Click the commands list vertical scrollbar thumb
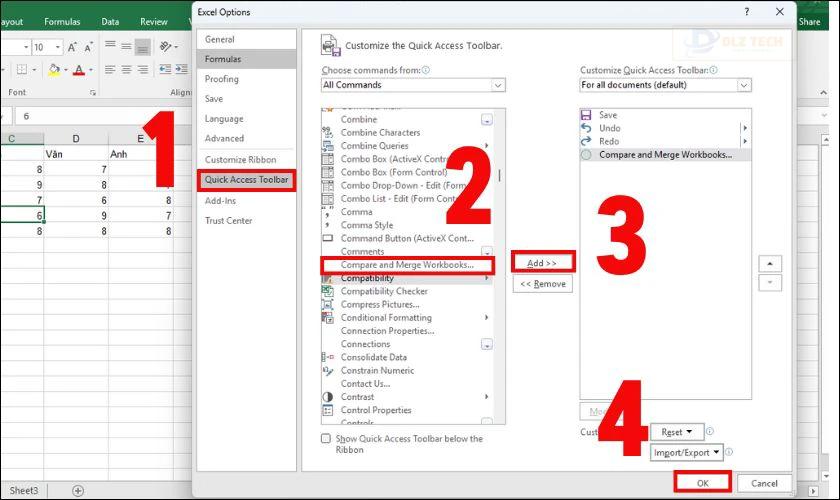The width and height of the screenshot is (840, 500). [499, 176]
